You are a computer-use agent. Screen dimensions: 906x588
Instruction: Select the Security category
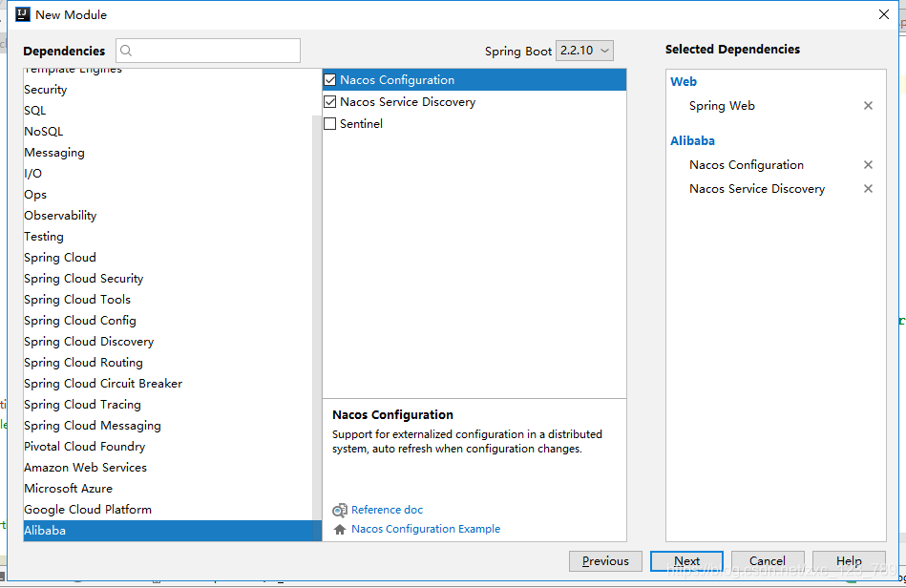pos(168,90)
